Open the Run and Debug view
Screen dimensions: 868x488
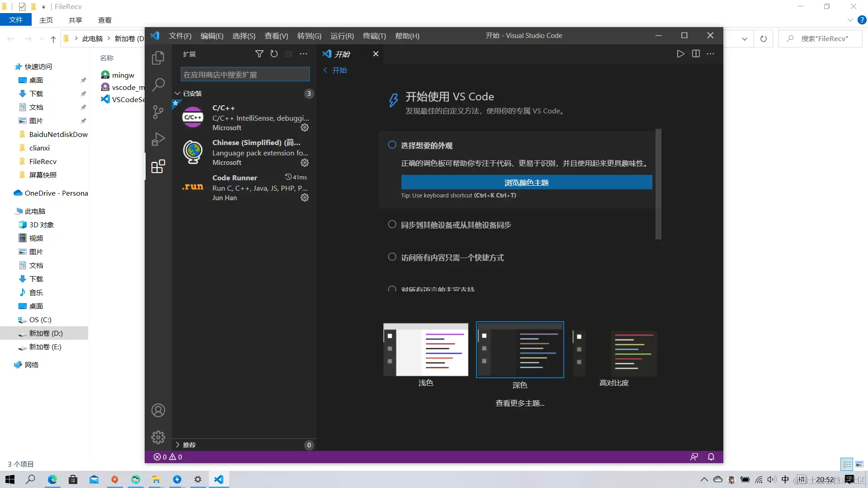pos(158,139)
